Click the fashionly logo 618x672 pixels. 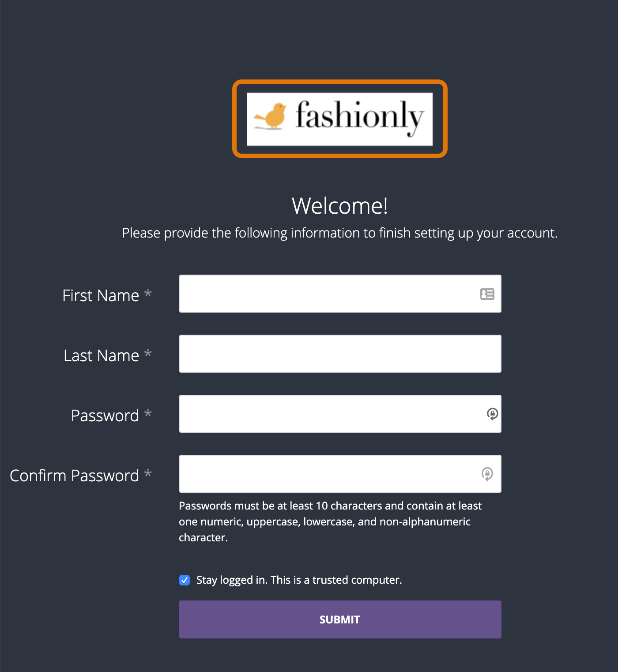(339, 118)
